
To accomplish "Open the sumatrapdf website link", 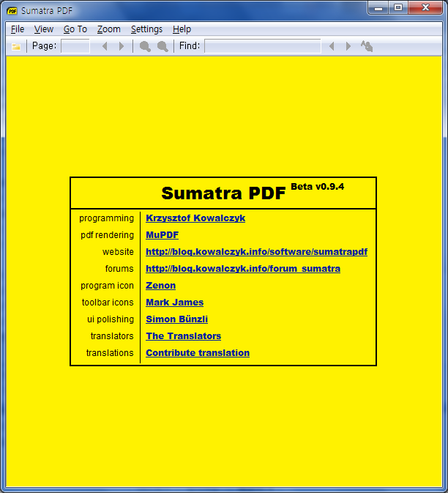I will [257, 252].
